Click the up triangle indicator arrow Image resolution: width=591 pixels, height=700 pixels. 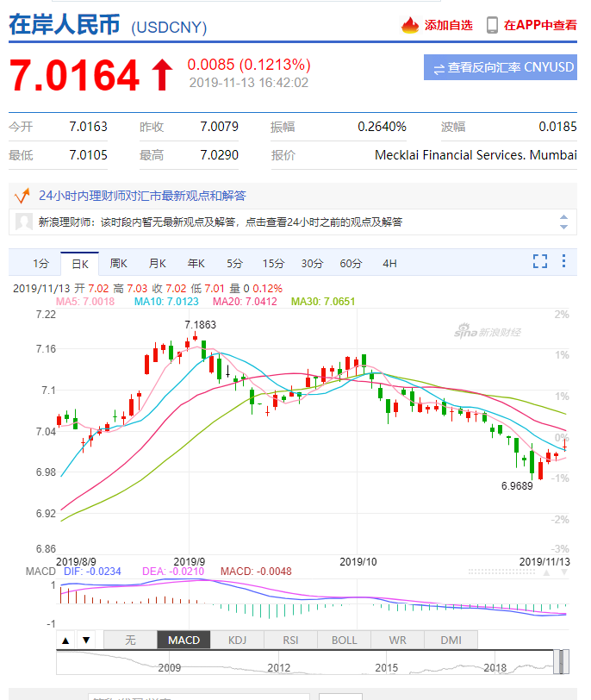pyautogui.click(x=65, y=640)
